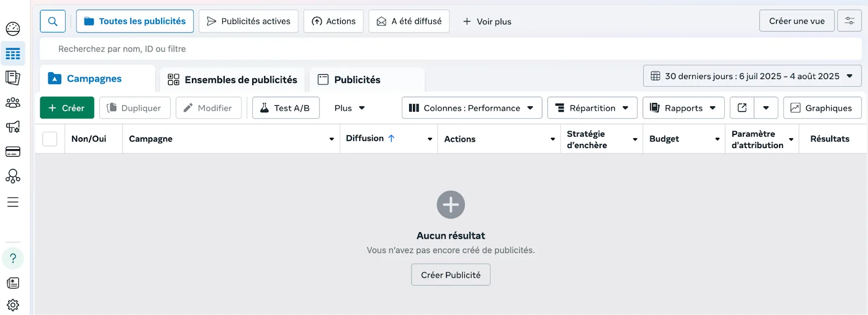Open the date range selector for 30 derniers jours
Viewport: 868px width, 315px height.
click(752, 76)
